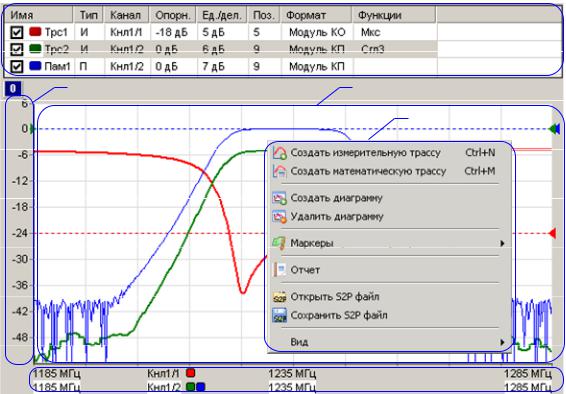Click the create diagram icon
Viewport: 566px width, 394px height.
[x=280, y=198]
